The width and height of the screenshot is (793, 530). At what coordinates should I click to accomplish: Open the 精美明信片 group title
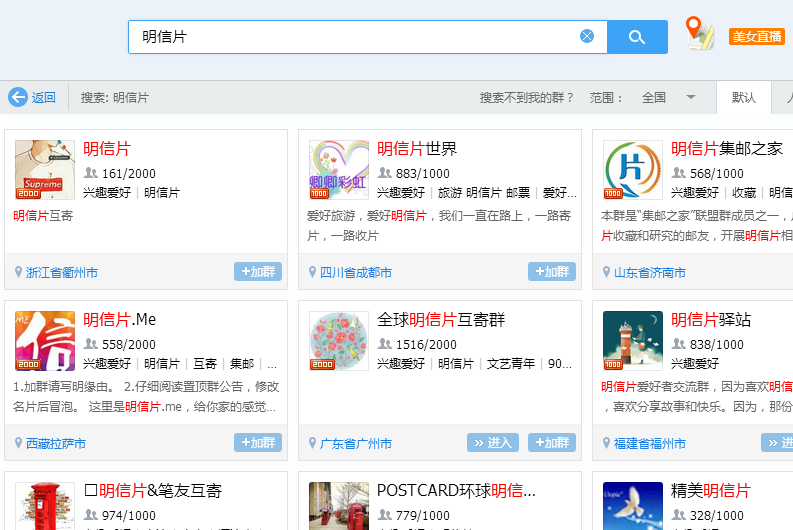coord(711,491)
